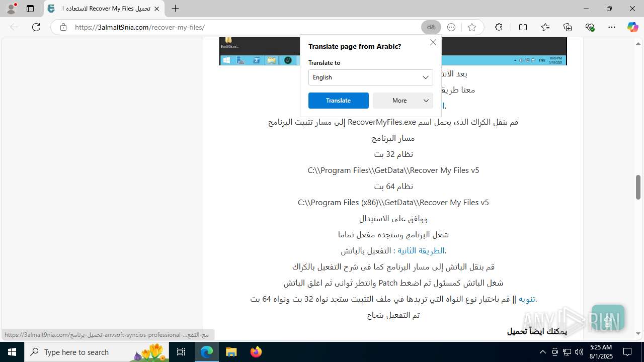Click the line mentioning Patch

pyautogui.click(x=393, y=283)
